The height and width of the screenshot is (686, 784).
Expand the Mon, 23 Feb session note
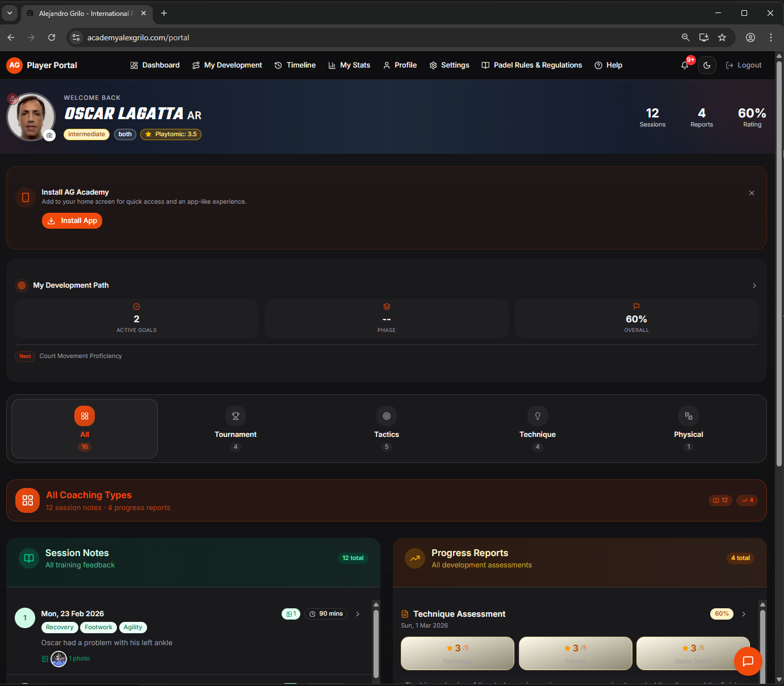click(x=358, y=614)
